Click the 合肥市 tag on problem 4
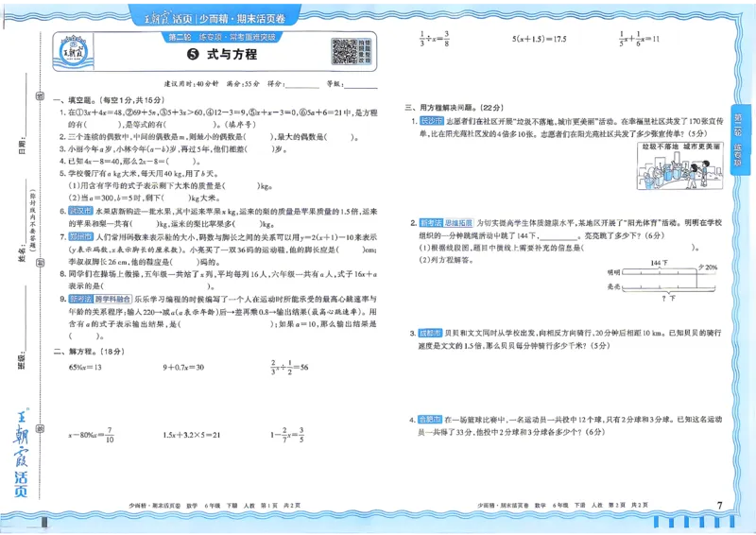The width and height of the screenshot is (756, 535). coord(430,420)
